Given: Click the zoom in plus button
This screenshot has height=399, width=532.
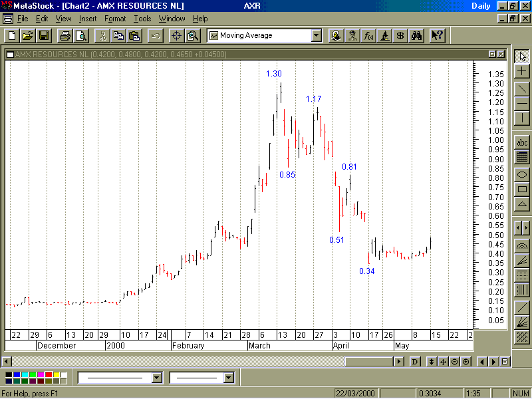Looking at the screenshot, I should click(466, 362).
